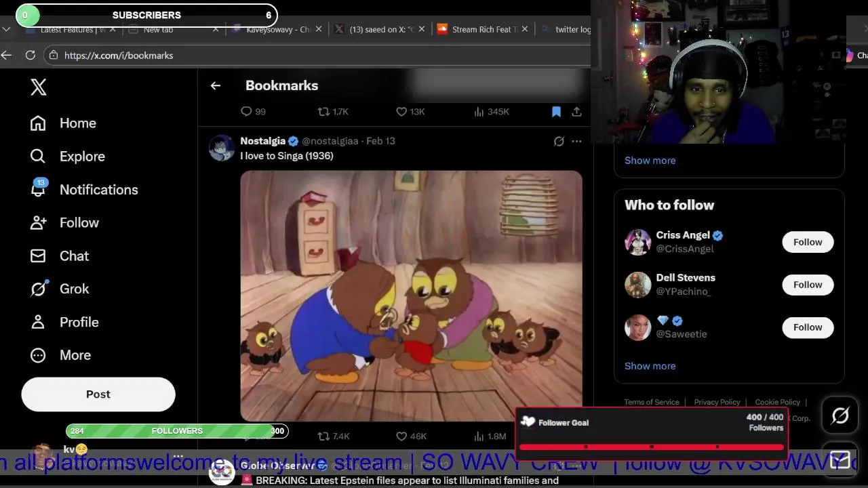The height and width of the screenshot is (488, 868).
Task: Open Globe Observer profile avatar
Action: click(222, 473)
